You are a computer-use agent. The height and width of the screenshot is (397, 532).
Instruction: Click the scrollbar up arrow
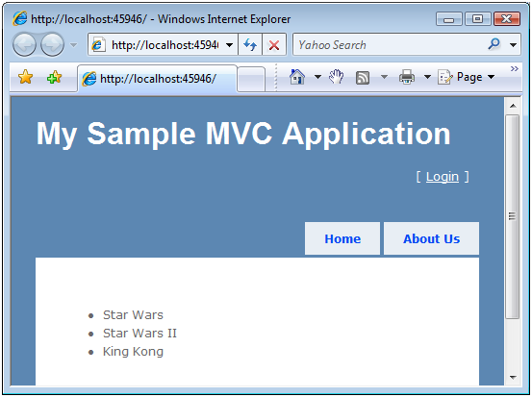[x=513, y=106]
